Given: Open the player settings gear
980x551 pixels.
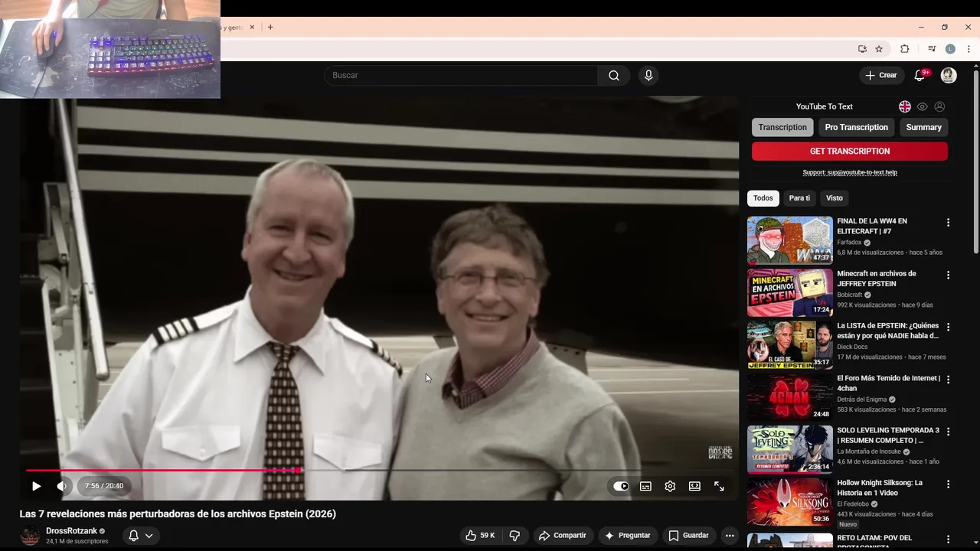Looking at the screenshot, I should coord(670,486).
